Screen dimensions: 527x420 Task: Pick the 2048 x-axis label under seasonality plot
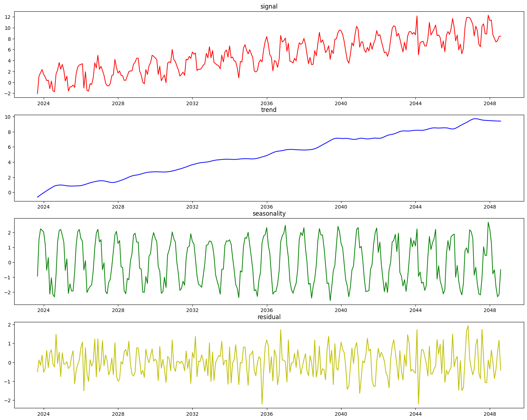(490, 310)
